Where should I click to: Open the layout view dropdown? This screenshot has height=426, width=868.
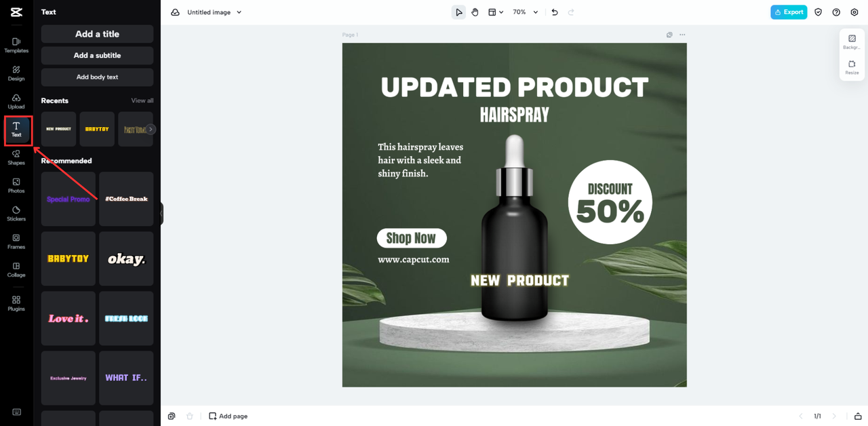pos(496,12)
